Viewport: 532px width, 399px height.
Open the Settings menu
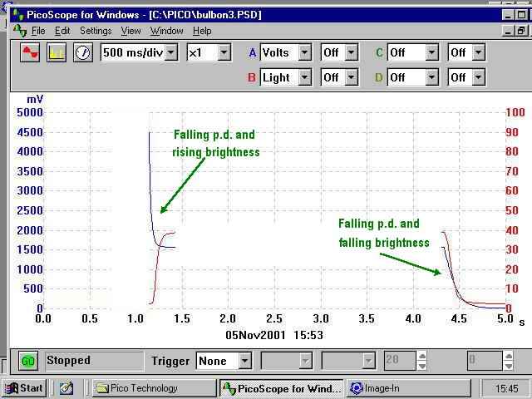click(96, 31)
